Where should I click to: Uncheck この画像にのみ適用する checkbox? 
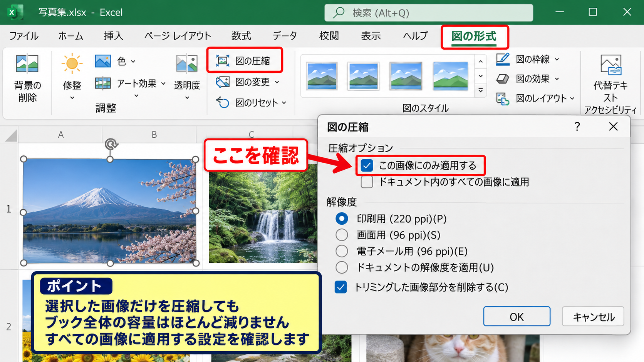[x=367, y=166]
